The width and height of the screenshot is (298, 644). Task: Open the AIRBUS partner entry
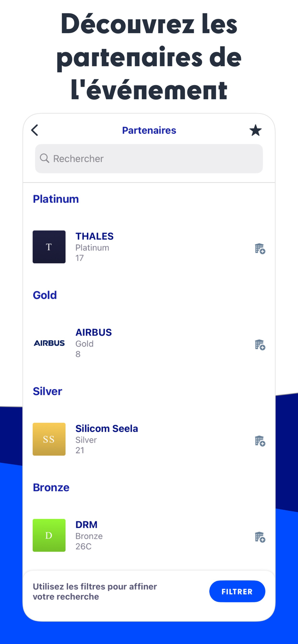click(x=94, y=332)
